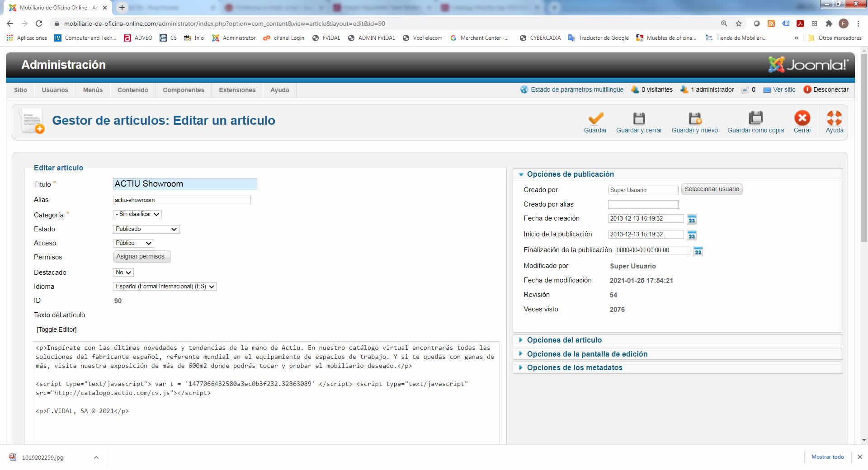Click Seleccionar usuario button
Image resolution: width=868 pixels, height=470 pixels.
[x=712, y=189]
